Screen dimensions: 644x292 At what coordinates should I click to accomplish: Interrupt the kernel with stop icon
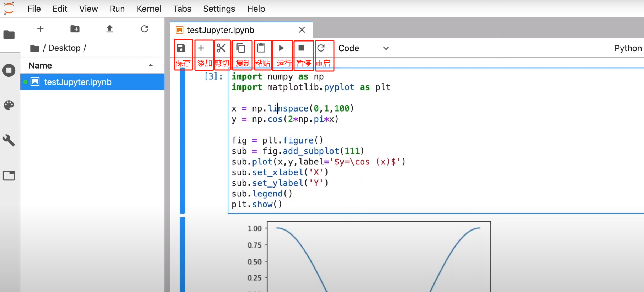[301, 48]
